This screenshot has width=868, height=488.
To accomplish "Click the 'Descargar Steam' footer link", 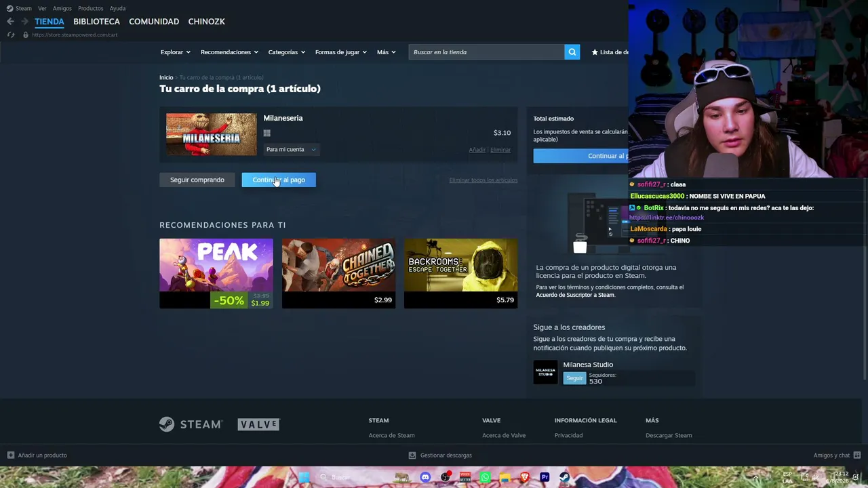I will 669,435.
